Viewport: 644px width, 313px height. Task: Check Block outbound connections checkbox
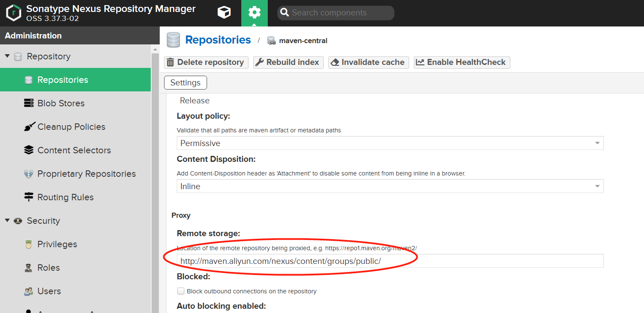181,291
